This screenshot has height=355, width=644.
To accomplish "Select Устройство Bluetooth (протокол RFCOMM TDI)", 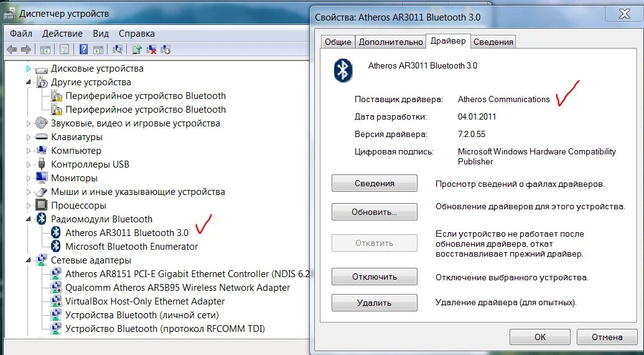I will [165, 329].
